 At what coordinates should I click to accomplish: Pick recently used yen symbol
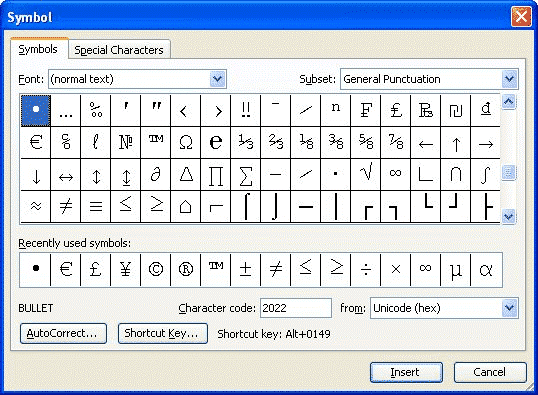click(126, 270)
